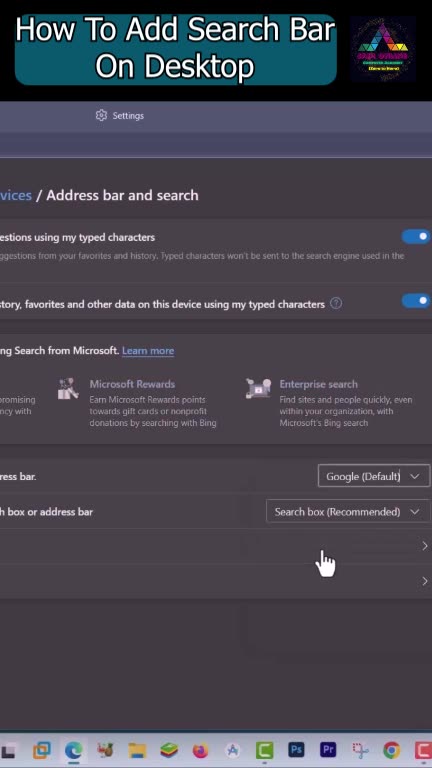The height and width of the screenshot is (768, 432).
Task: Open the Learn more link
Action: (148, 351)
